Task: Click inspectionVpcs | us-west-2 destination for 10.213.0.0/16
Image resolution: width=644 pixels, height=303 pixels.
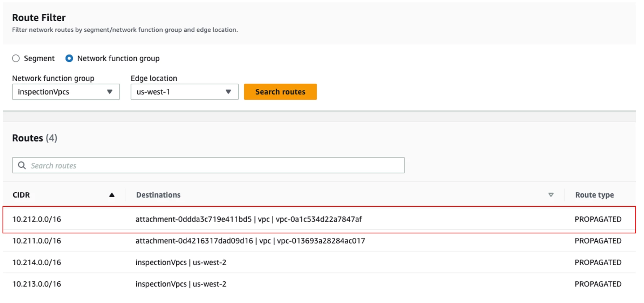Action: tap(181, 284)
